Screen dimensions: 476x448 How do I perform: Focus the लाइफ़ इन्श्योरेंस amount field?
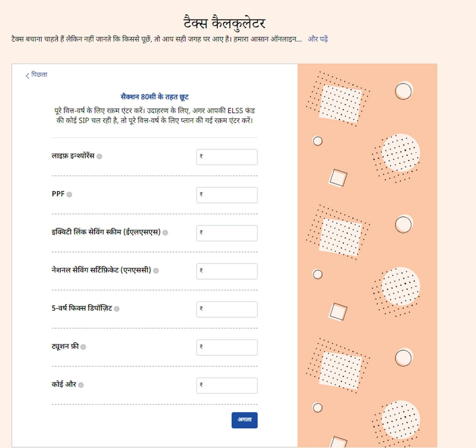[x=227, y=157]
